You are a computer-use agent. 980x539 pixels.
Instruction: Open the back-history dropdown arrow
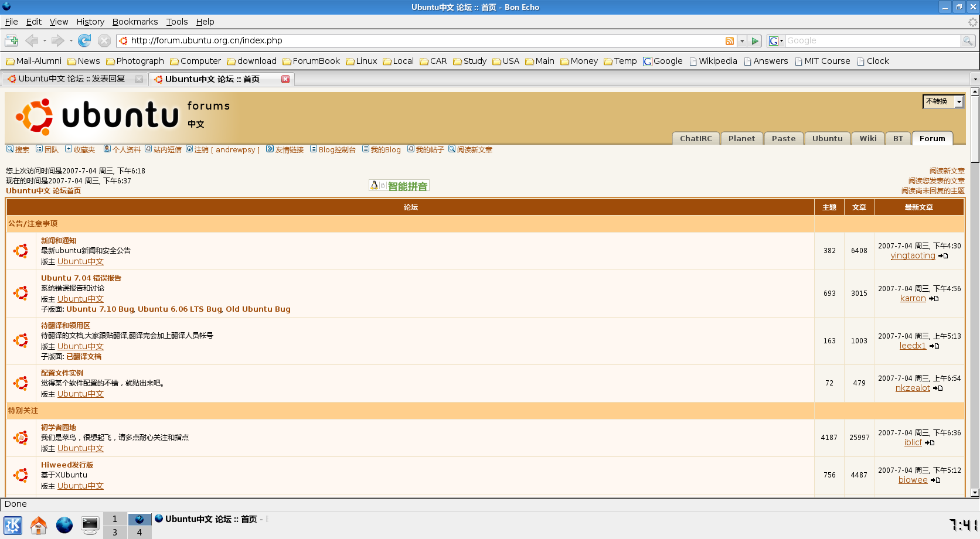pos(45,41)
